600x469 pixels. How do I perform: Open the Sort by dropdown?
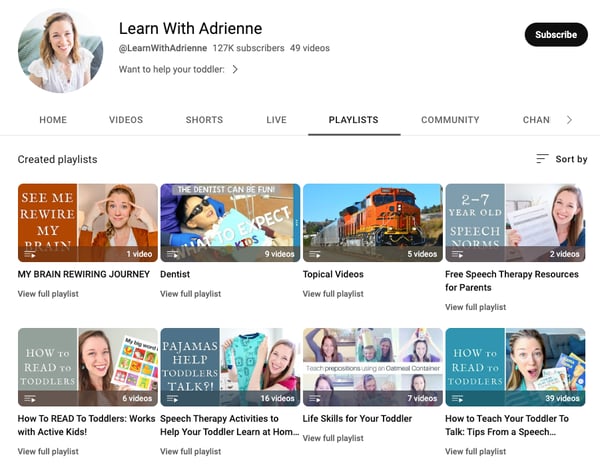click(x=562, y=159)
